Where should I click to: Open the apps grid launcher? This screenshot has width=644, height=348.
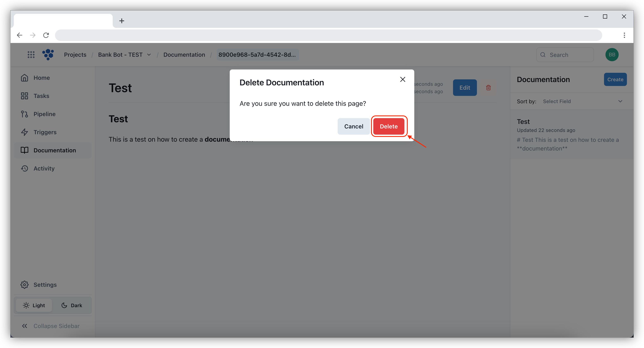(31, 55)
